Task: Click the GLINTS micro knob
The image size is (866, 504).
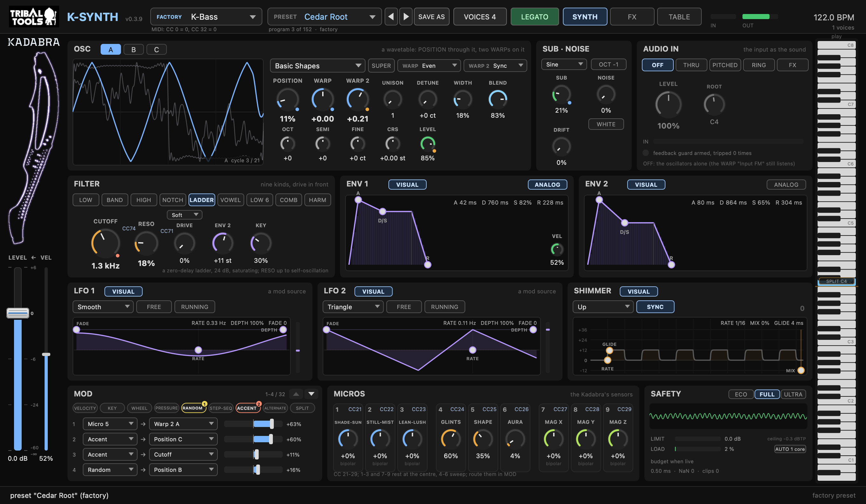Action: 451,439
